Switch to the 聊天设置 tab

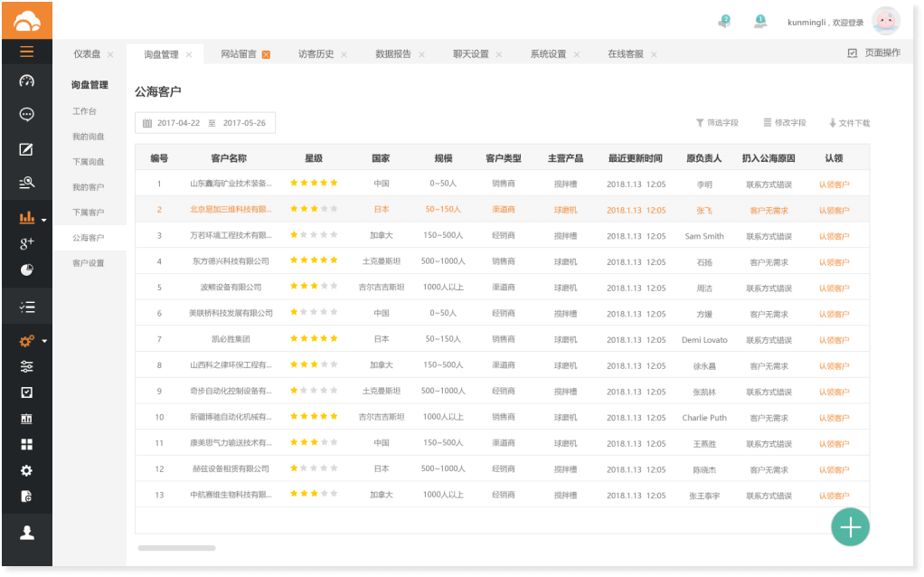point(471,54)
